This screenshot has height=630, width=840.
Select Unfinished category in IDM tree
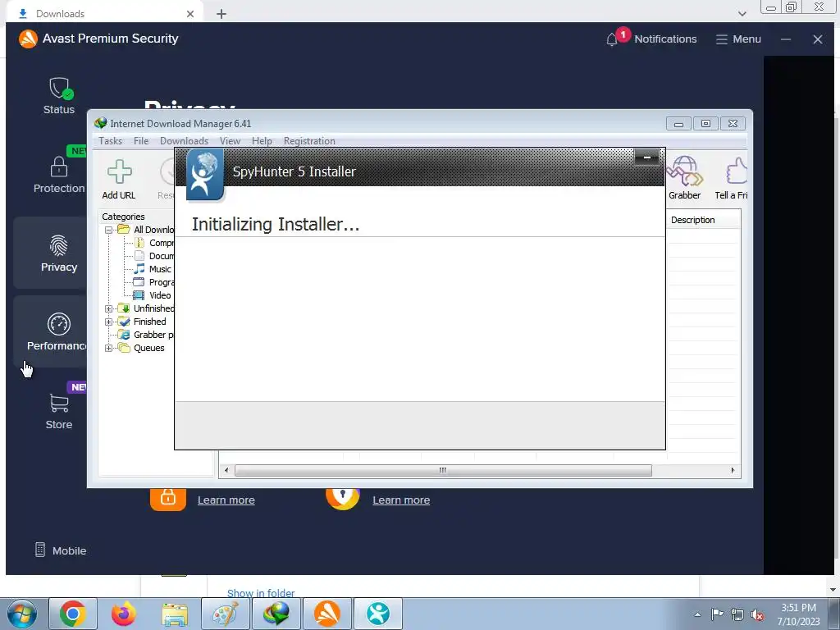(x=146, y=308)
